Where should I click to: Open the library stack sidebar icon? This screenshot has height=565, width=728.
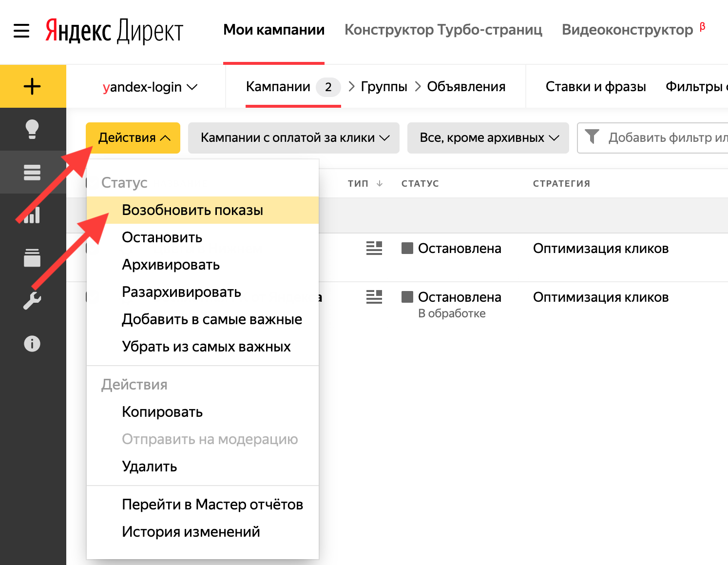32,258
